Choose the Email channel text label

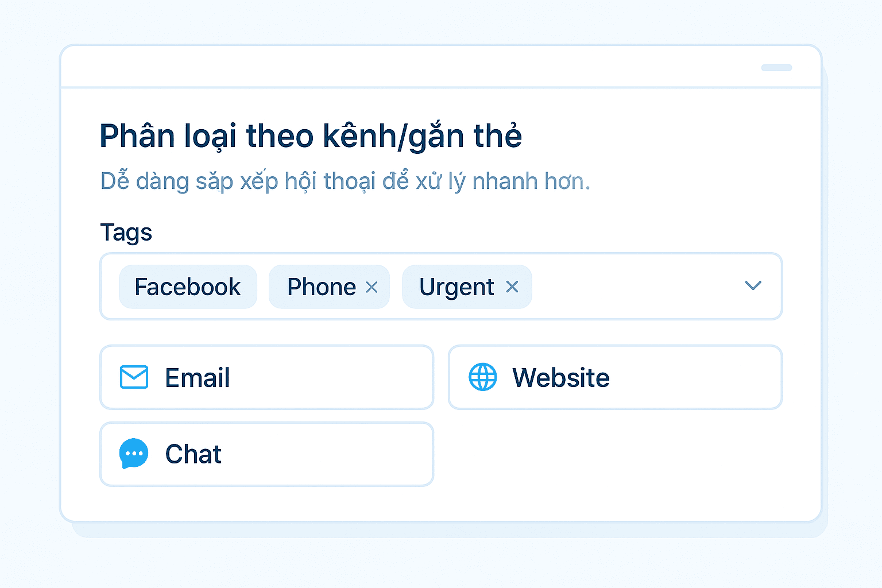[x=198, y=378]
